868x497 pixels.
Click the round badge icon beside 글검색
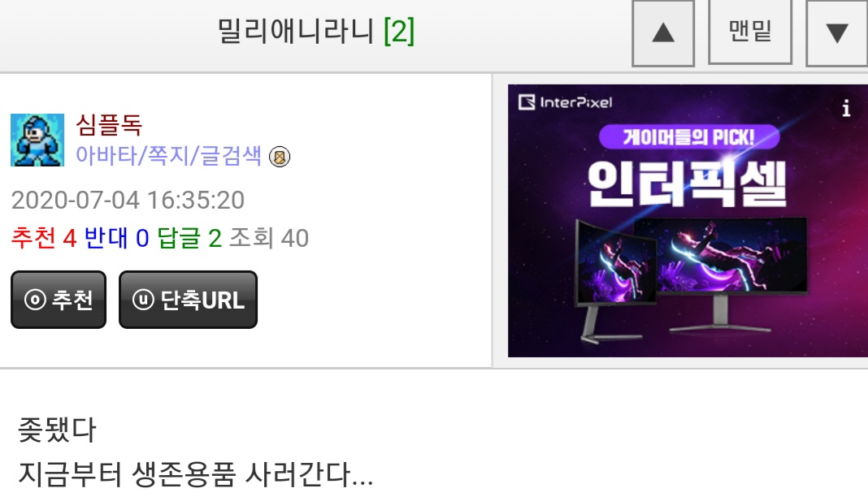point(280,157)
